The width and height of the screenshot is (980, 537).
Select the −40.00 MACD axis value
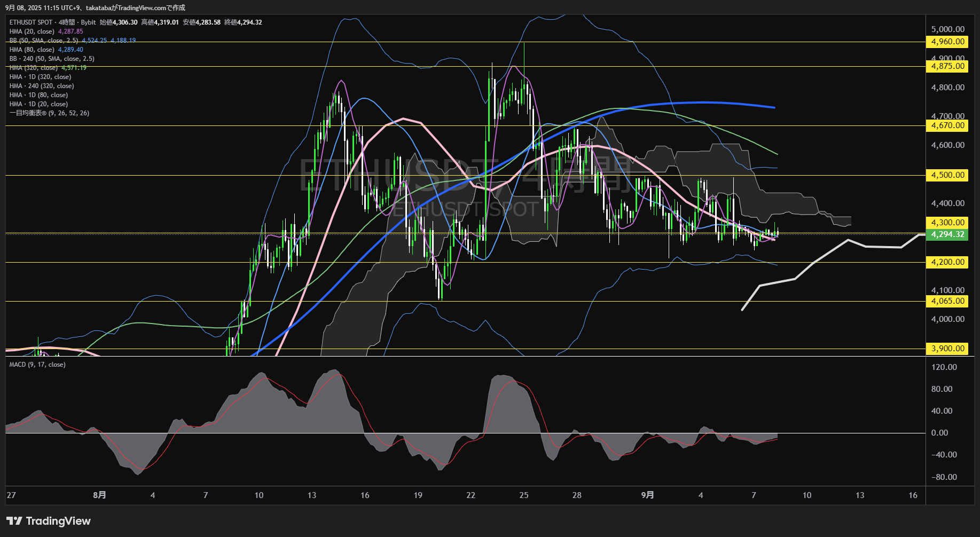click(x=944, y=455)
